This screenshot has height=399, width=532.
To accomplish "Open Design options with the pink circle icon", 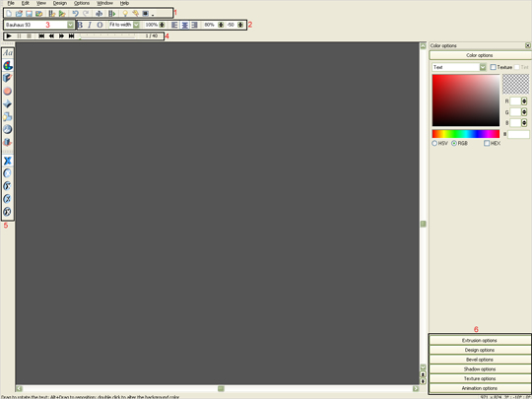I will pos(8,91).
